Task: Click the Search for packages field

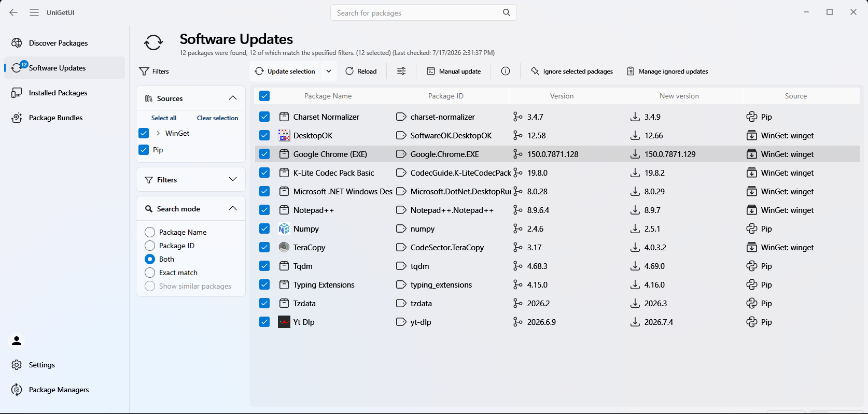Action: (x=424, y=12)
